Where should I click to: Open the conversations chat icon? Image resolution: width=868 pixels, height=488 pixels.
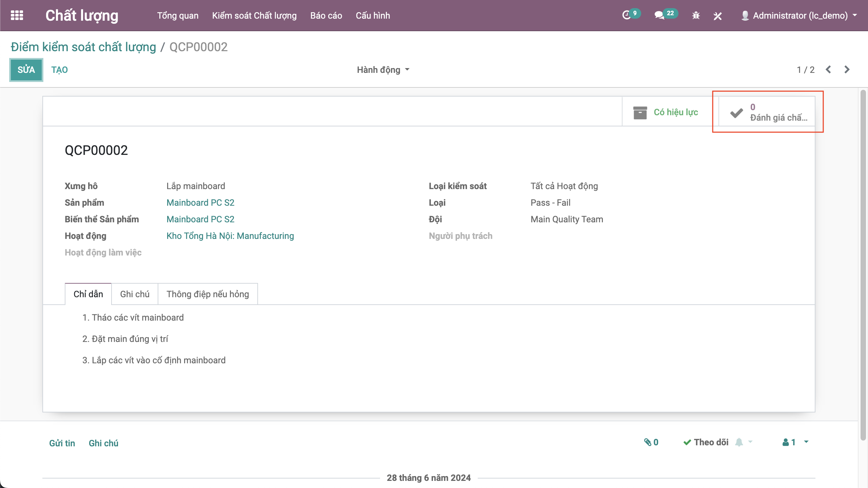(659, 15)
